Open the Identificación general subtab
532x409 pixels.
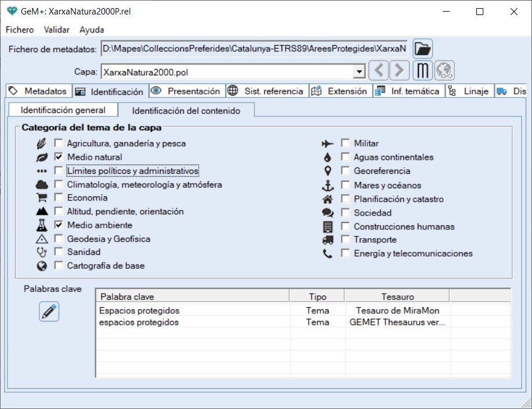pos(63,110)
